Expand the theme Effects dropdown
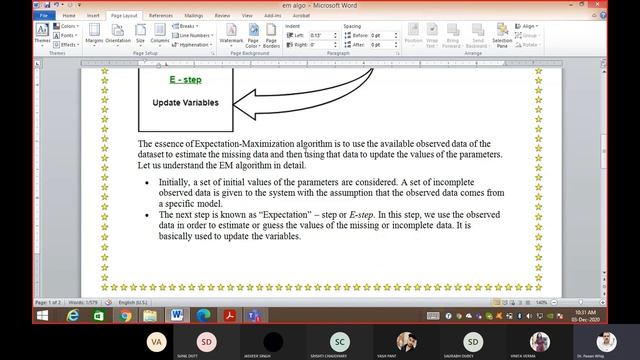The width and height of the screenshot is (640, 360). (x=66, y=44)
